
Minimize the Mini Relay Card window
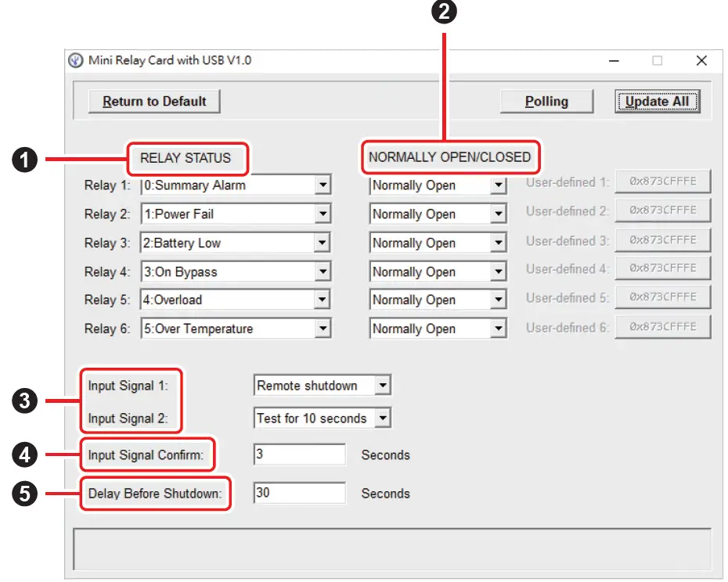(x=614, y=61)
